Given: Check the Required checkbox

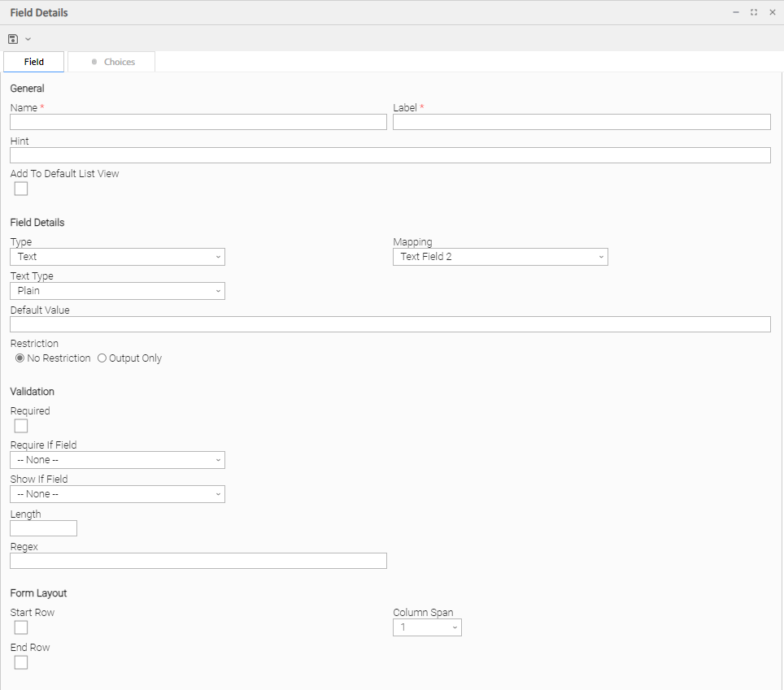Looking at the screenshot, I should pos(21,426).
